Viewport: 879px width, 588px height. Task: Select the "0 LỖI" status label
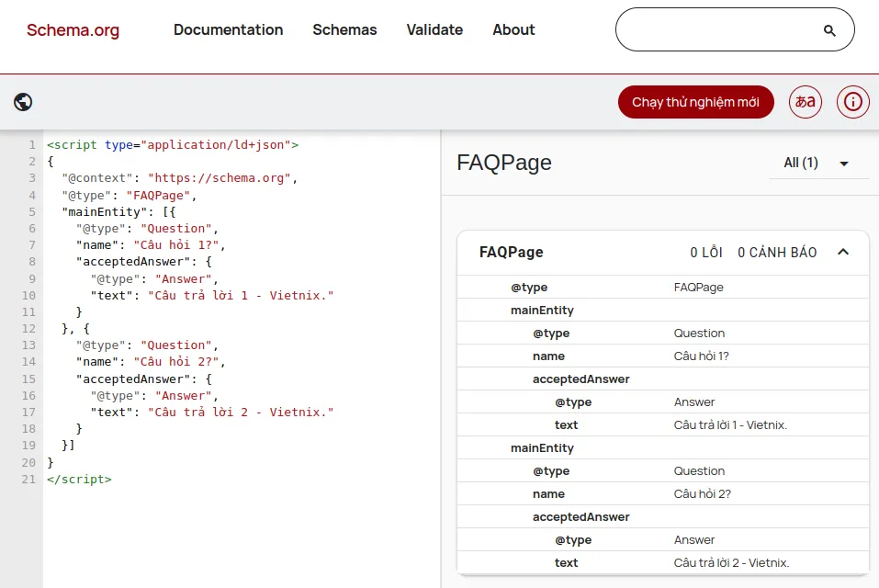705,252
